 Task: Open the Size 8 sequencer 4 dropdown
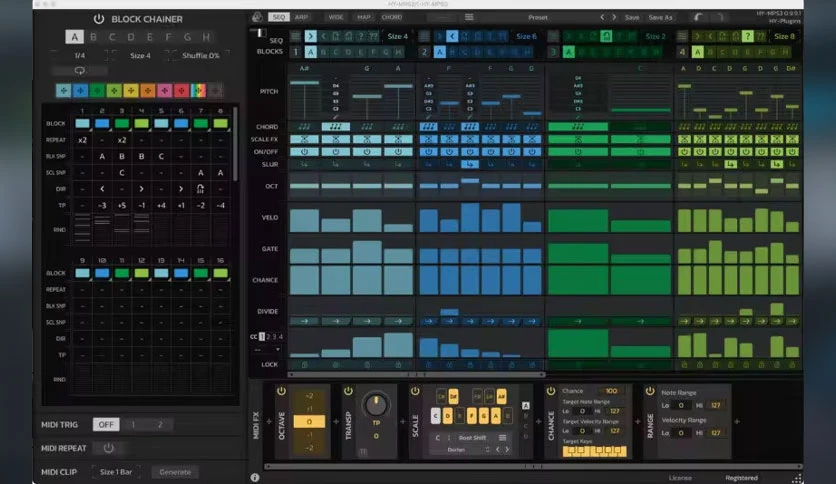click(784, 36)
